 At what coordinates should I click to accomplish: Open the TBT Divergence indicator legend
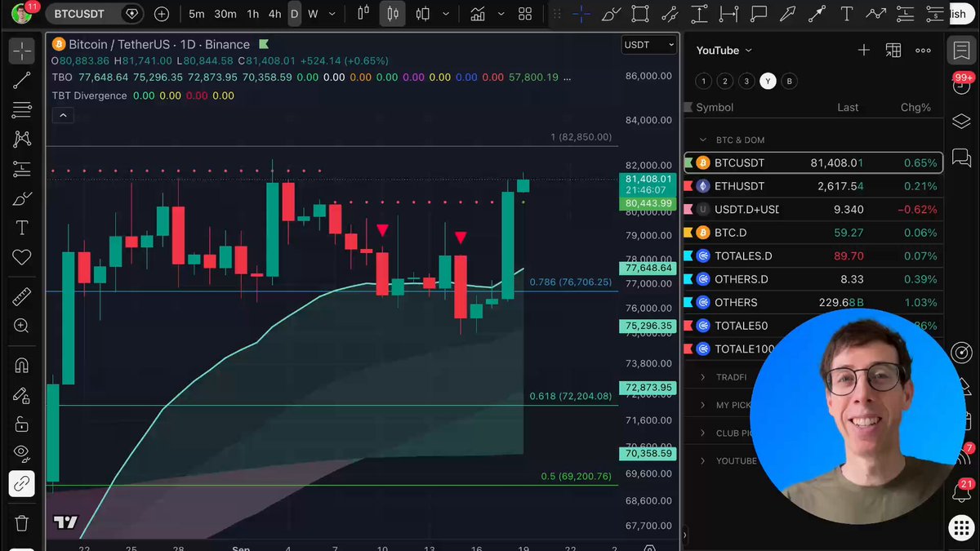pos(90,96)
